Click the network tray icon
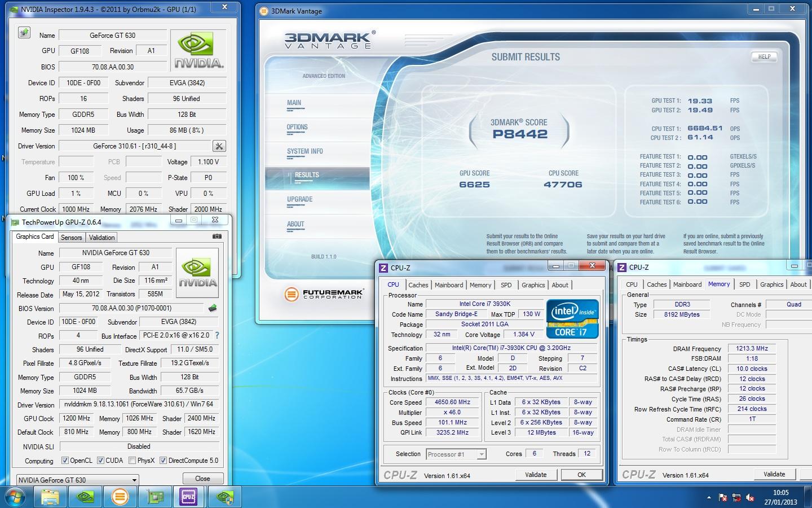 pos(736,498)
